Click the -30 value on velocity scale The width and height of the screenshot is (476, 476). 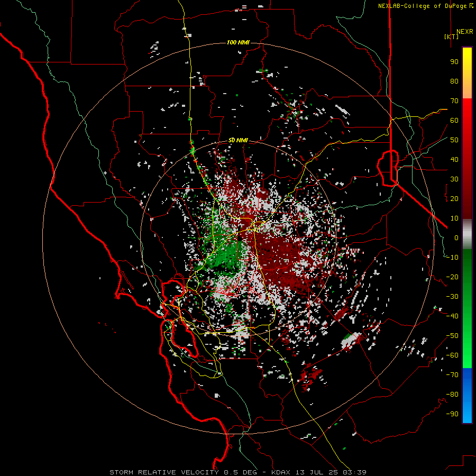click(452, 297)
